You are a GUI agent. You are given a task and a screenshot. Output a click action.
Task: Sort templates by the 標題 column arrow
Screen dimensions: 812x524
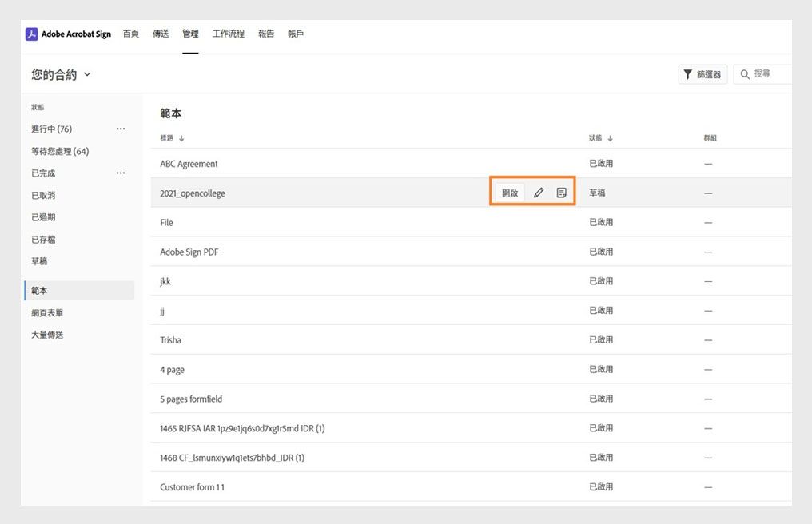tap(181, 138)
